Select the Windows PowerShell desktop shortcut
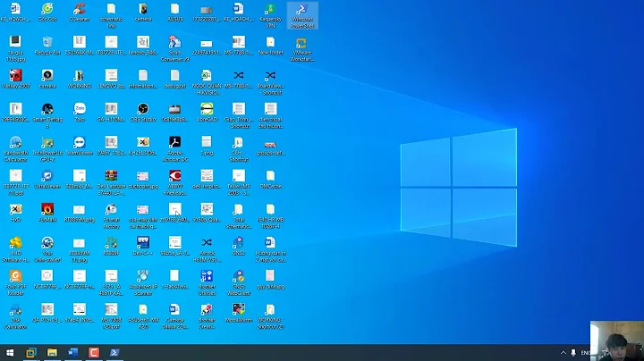Screen dimensions: 644x361 point(302,15)
